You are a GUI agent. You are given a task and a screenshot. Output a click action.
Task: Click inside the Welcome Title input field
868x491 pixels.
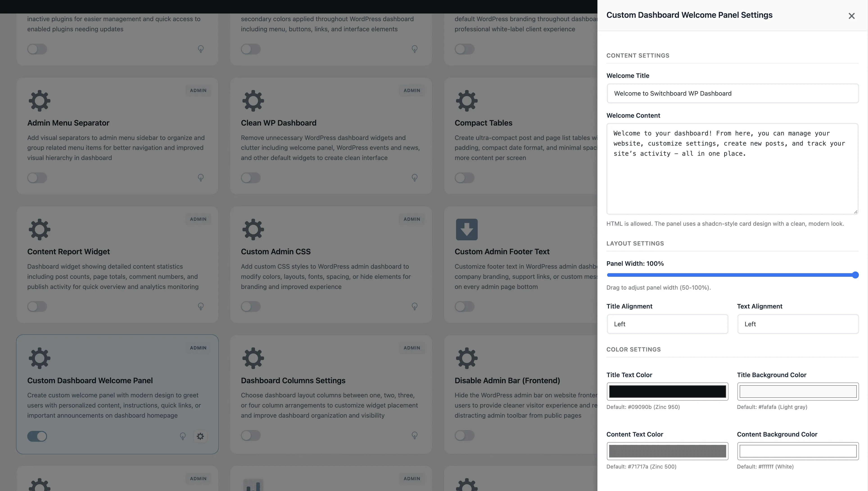click(732, 93)
